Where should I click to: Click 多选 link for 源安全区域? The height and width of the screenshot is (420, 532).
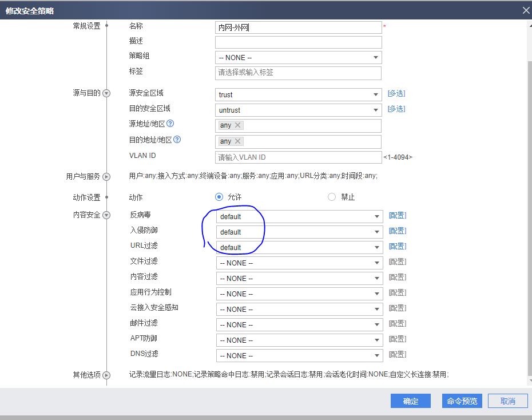[x=396, y=93]
